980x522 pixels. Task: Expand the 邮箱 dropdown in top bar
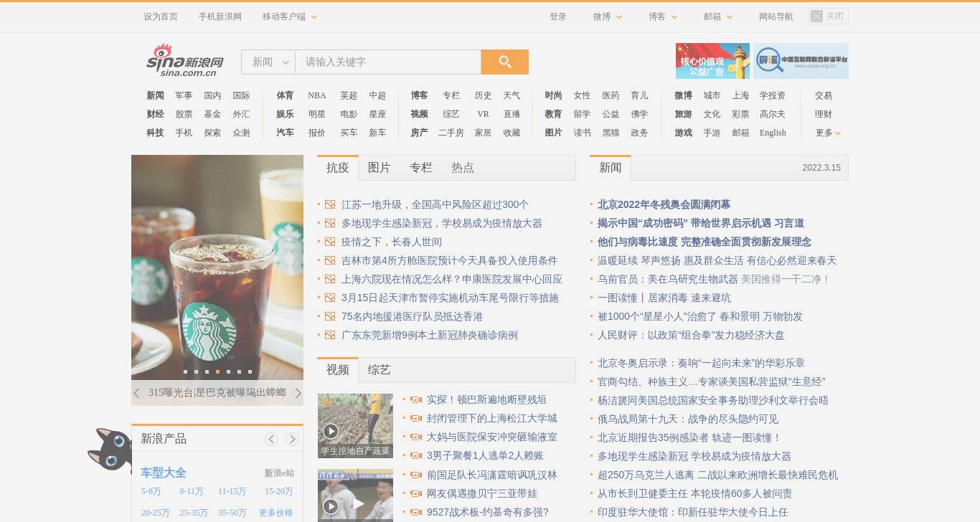click(x=717, y=16)
